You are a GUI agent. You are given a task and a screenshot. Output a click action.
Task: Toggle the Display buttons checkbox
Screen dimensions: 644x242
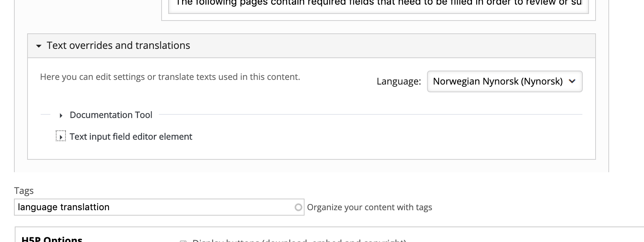(x=183, y=241)
